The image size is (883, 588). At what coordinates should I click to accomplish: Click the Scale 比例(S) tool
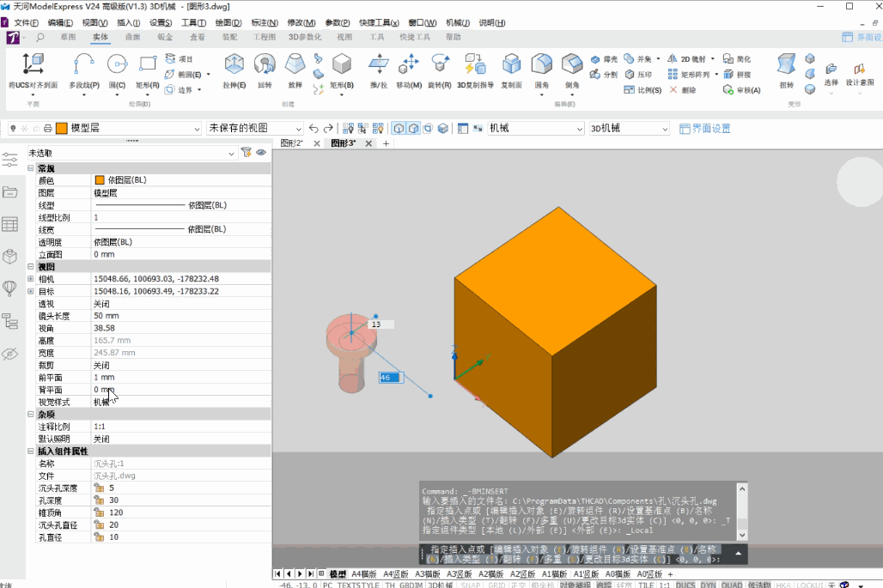[x=643, y=90]
